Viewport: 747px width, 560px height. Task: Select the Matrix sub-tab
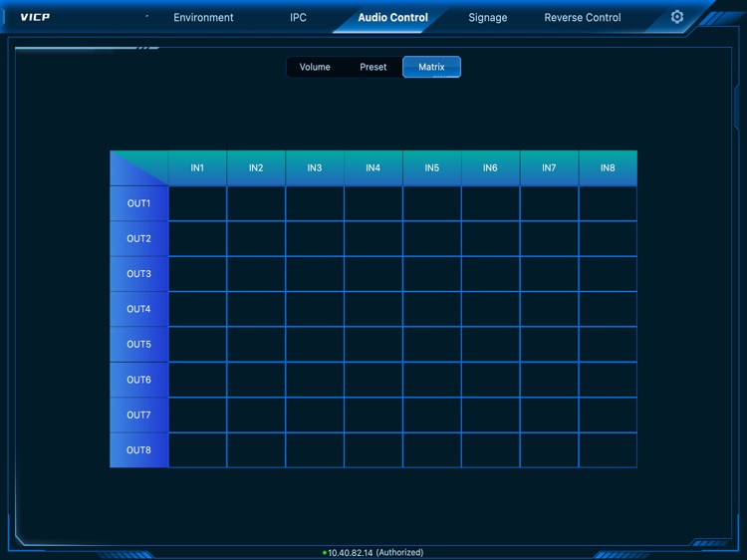coord(431,67)
